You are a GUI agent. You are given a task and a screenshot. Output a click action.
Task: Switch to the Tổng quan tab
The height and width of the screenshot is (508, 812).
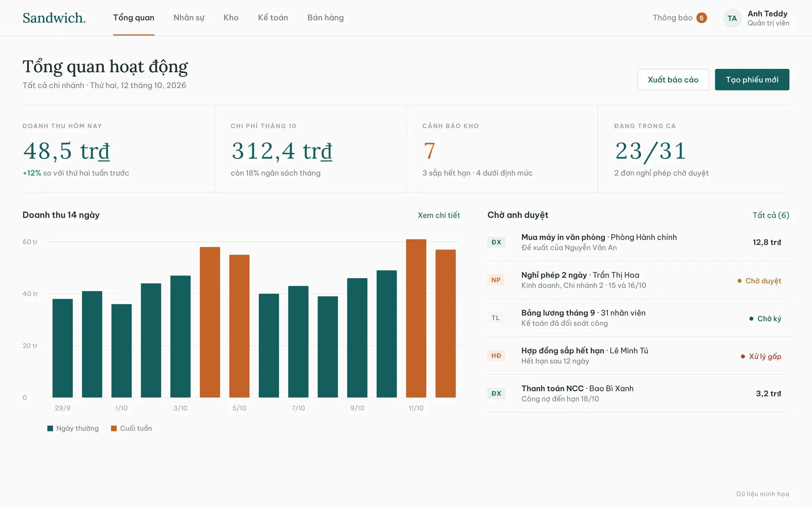click(x=134, y=18)
